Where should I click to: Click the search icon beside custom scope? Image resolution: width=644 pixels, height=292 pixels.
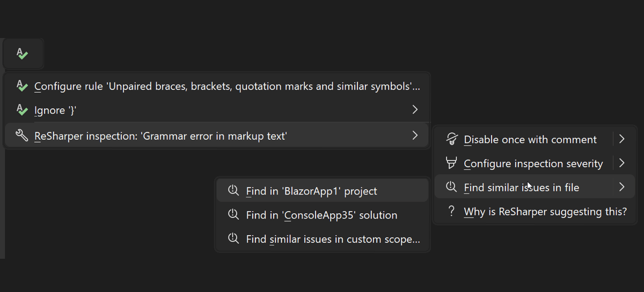coord(233,239)
